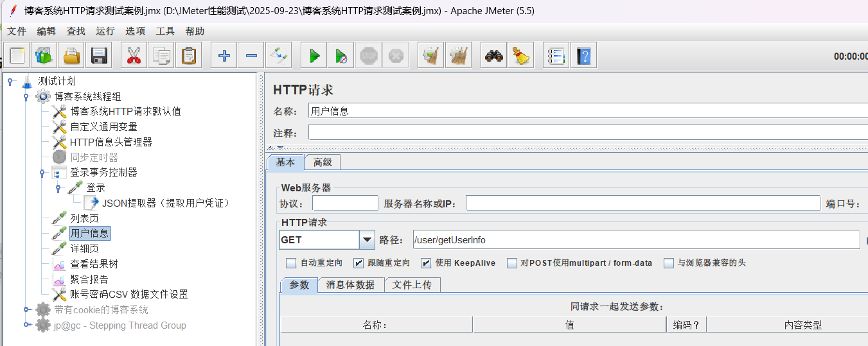Viewport: 868px width, 346px height.
Task: Click the Paste clipboard icon
Action: [188, 56]
